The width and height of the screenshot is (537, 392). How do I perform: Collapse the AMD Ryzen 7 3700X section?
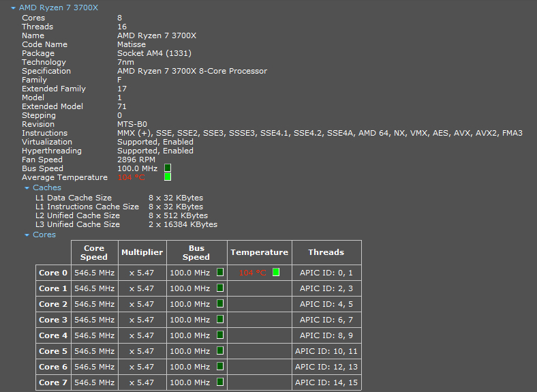tap(13, 8)
